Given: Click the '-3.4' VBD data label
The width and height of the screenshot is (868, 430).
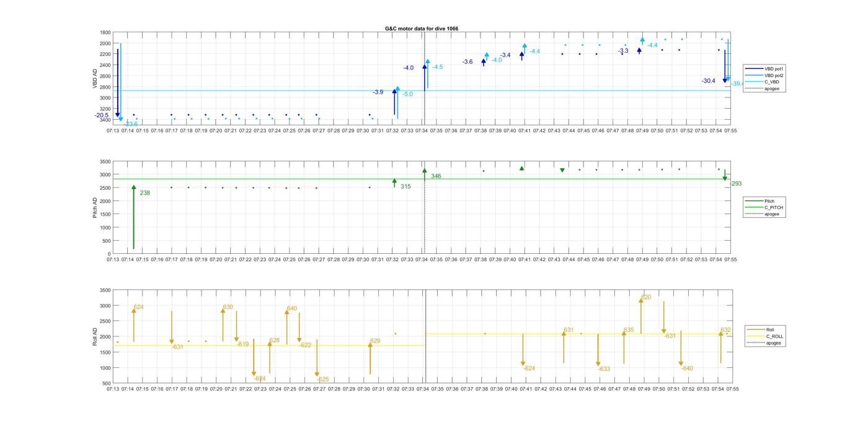Looking at the screenshot, I should (x=505, y=55).
